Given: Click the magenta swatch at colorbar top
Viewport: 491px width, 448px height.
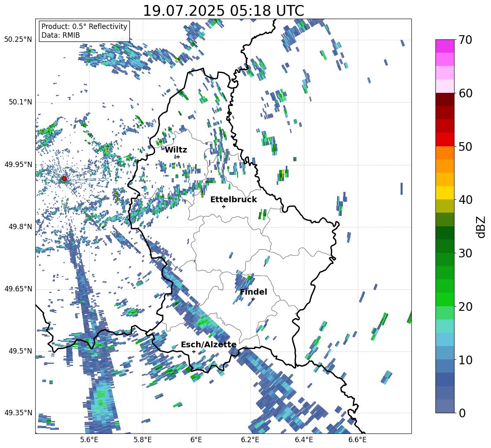Looking at the screenshot, I should (x=445, y=46).
